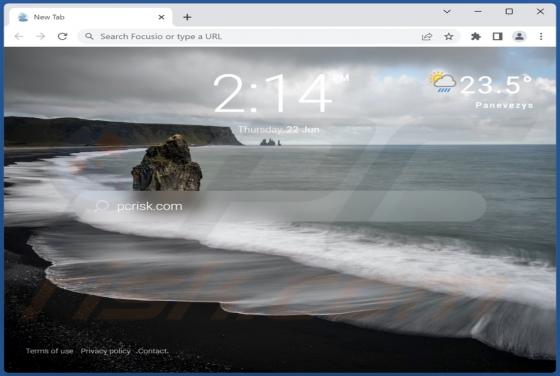
Task: Click the Panevezys location label
Action: point(504,105)
